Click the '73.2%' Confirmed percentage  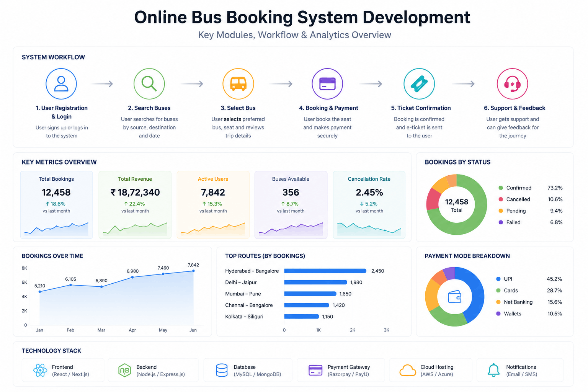pyautogui.click(x=555, y=188)
